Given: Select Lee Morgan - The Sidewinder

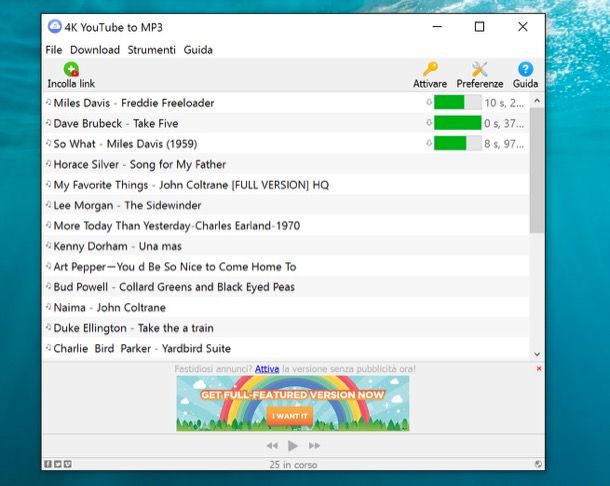Looking at the screenshot, I should pos(286,205).
